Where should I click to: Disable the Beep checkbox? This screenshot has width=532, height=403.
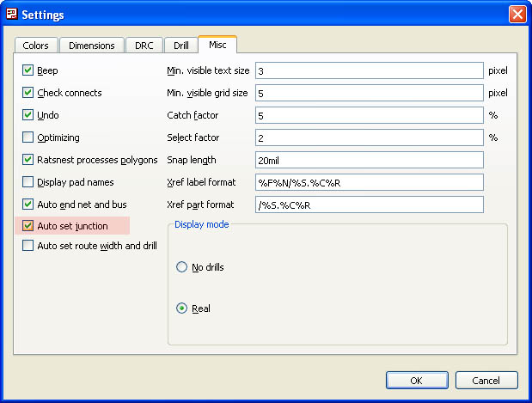[x=28, y=70]
